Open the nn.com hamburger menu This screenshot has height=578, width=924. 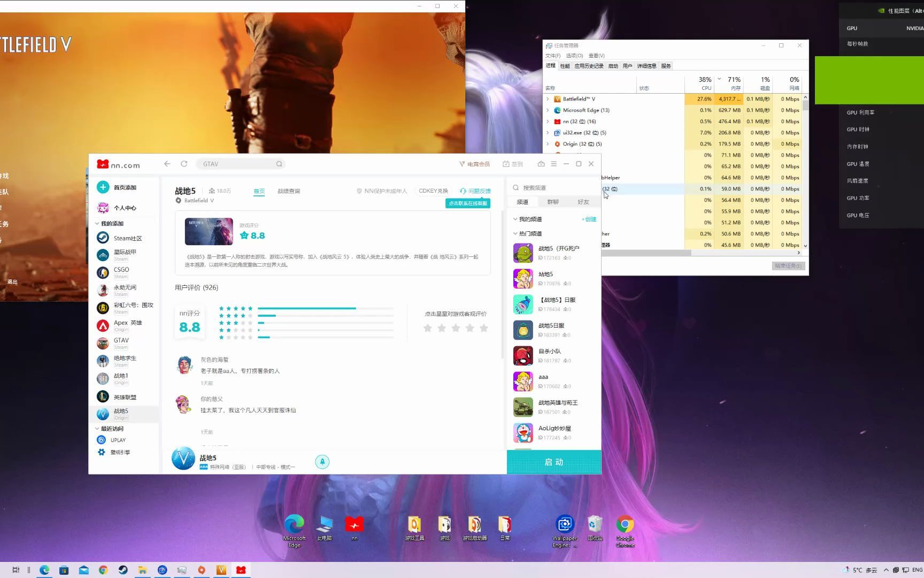click(x=554, y=164)
